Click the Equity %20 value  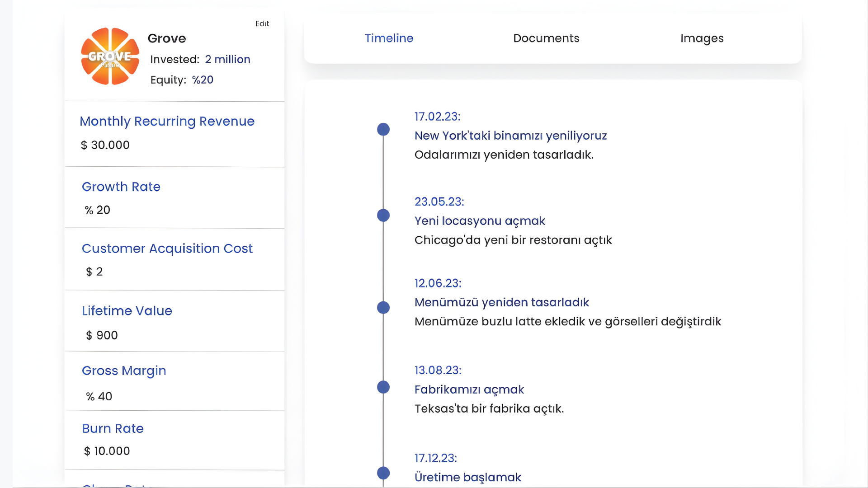(x=202, y=80)
